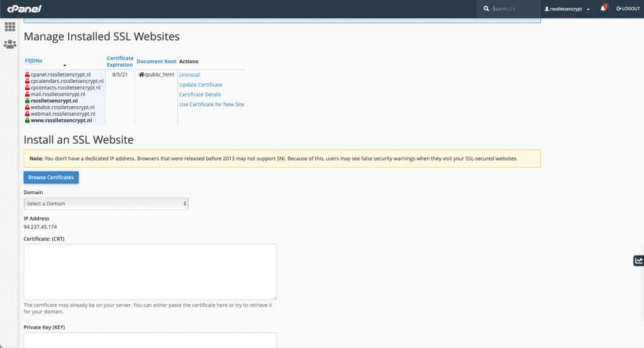Click Update Certificate link
The height and width of the screenshot is (348, 644).
coord(201,85)
